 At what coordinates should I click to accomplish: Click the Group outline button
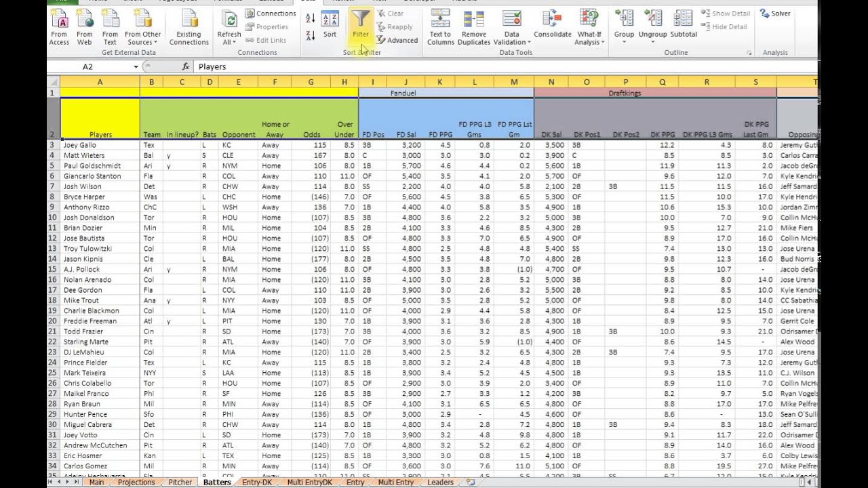[x=624, y=28]
